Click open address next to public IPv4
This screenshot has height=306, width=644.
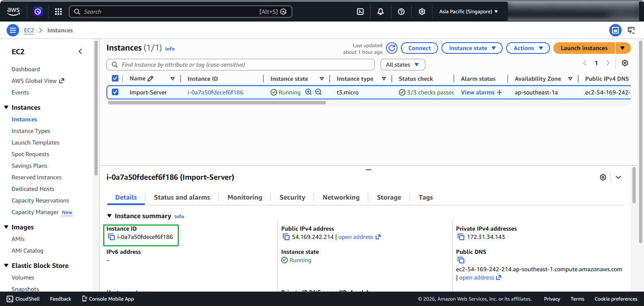click(356, 237)
